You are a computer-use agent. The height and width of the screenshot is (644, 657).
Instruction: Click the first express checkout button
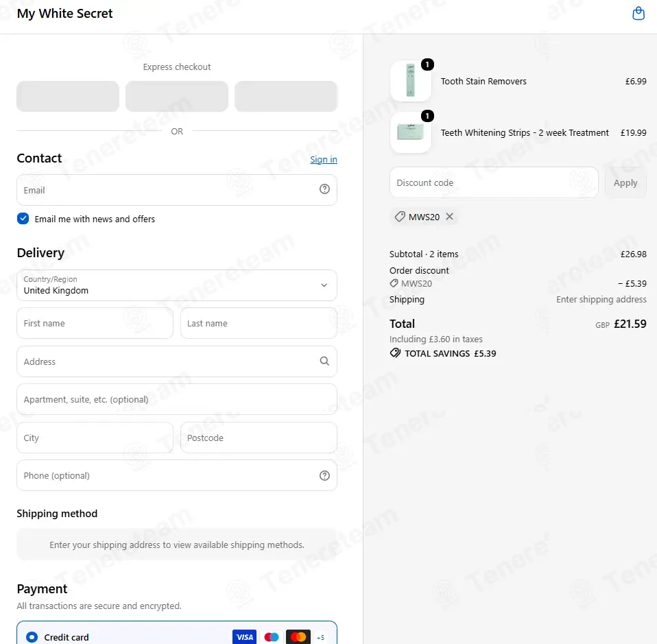point(68,97)
